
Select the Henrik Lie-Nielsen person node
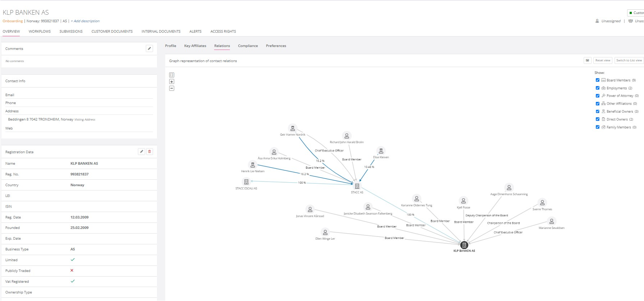[253, 165]
